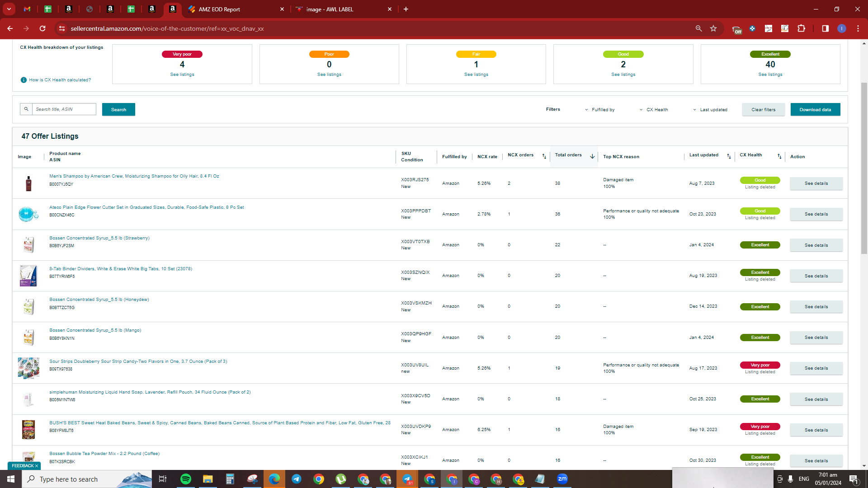Open the simplehuman Liquid Hand Soap product link
The width and height of the screenshot is (868, 488).
click(x=150, y=392)
